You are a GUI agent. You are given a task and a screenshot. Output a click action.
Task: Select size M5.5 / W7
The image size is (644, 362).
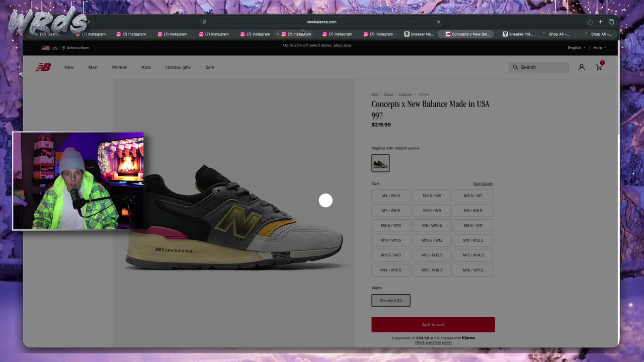(473, 196)
